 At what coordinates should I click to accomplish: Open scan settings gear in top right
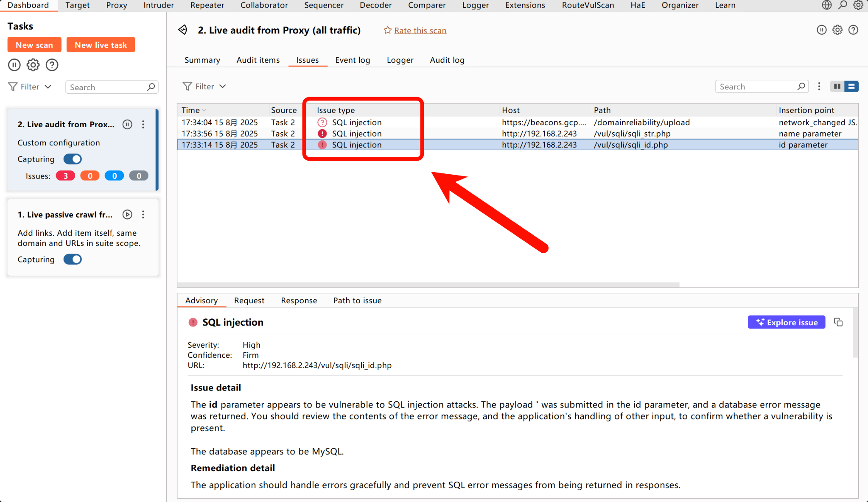(837, 30)
